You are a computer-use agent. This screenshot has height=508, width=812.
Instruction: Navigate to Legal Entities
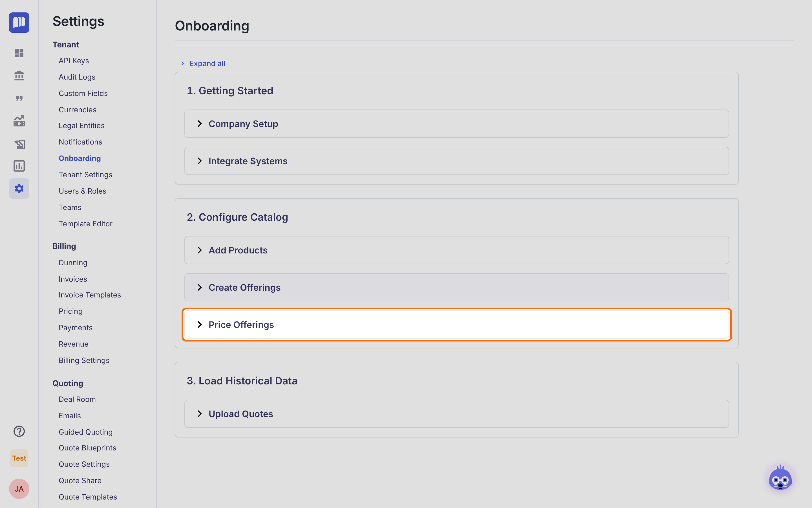(81, 125)
